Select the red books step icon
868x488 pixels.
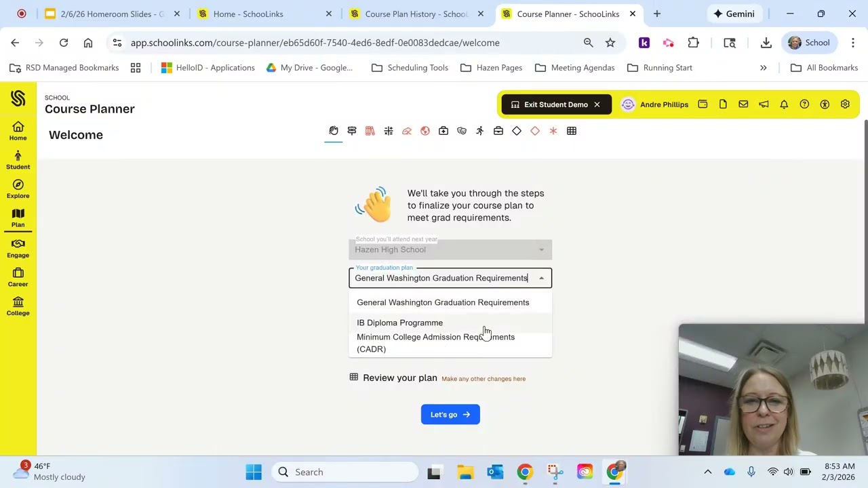[370, 131]
